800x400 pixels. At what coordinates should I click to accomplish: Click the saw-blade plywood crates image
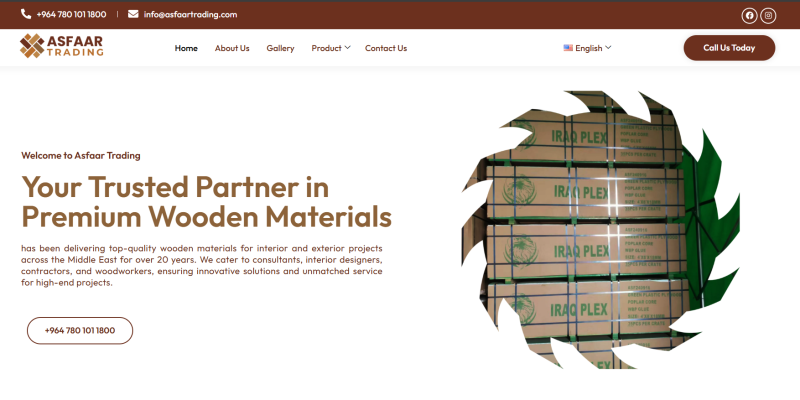(x=601, y=230)
